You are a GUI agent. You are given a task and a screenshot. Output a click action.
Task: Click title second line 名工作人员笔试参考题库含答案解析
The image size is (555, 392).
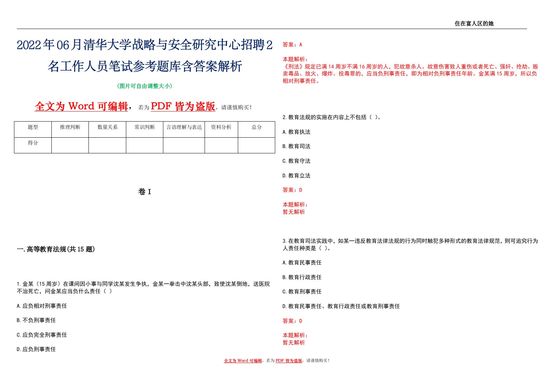coord(145,66)
